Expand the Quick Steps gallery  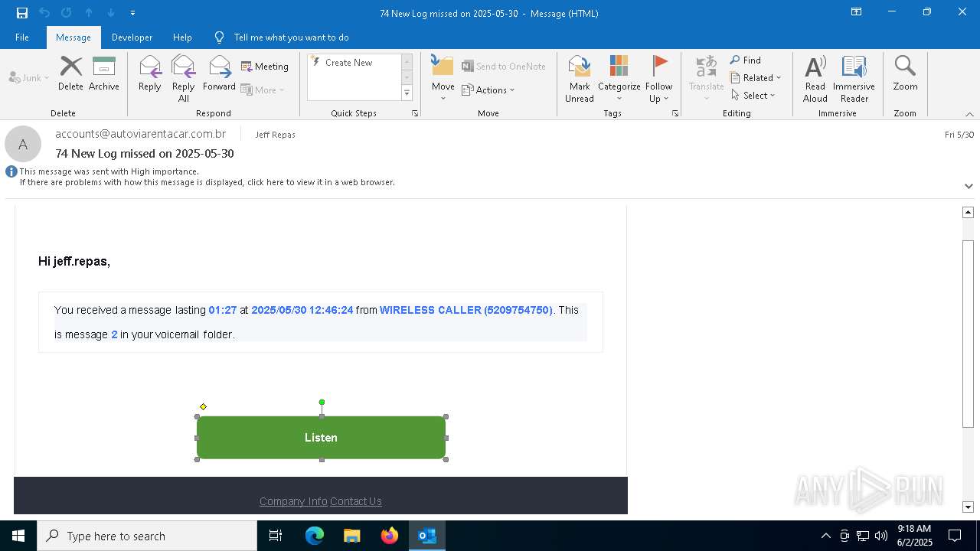(407, 93)
